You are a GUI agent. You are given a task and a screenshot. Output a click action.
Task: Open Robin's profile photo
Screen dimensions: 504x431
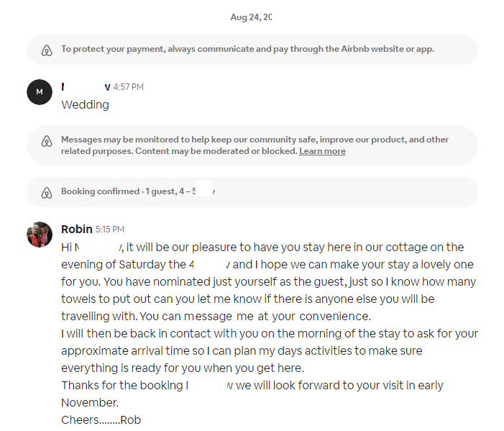(39, 235)
